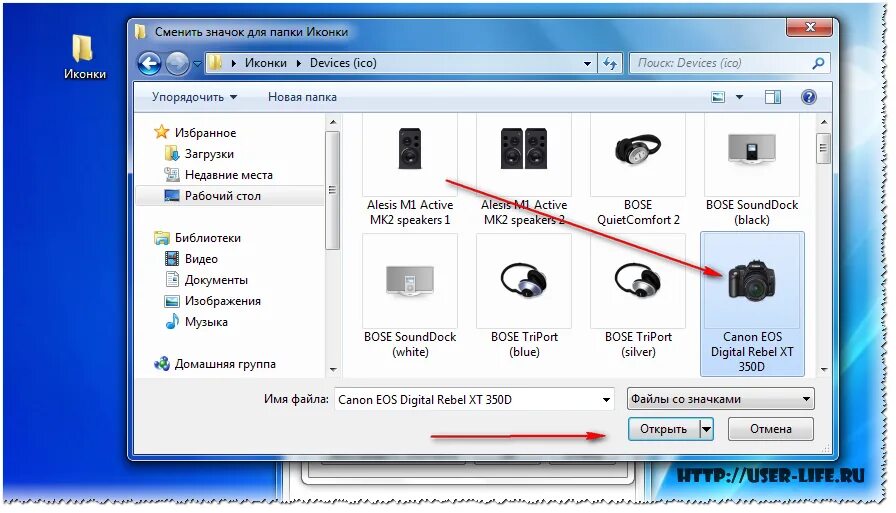The width and height of the screenshot is (896, 513).
Task: Click the Forward navigation arrow
Action: click(x=177, y=63)
